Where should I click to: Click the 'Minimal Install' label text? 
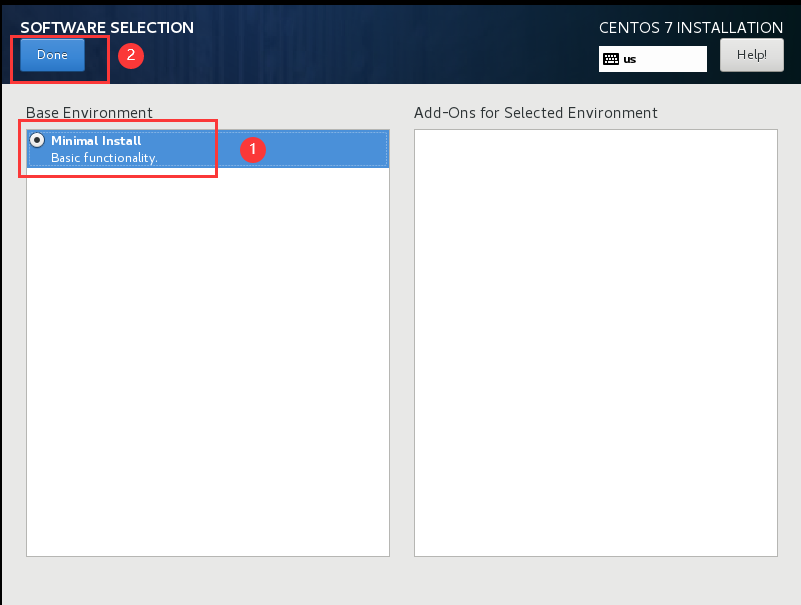[96, 141]
